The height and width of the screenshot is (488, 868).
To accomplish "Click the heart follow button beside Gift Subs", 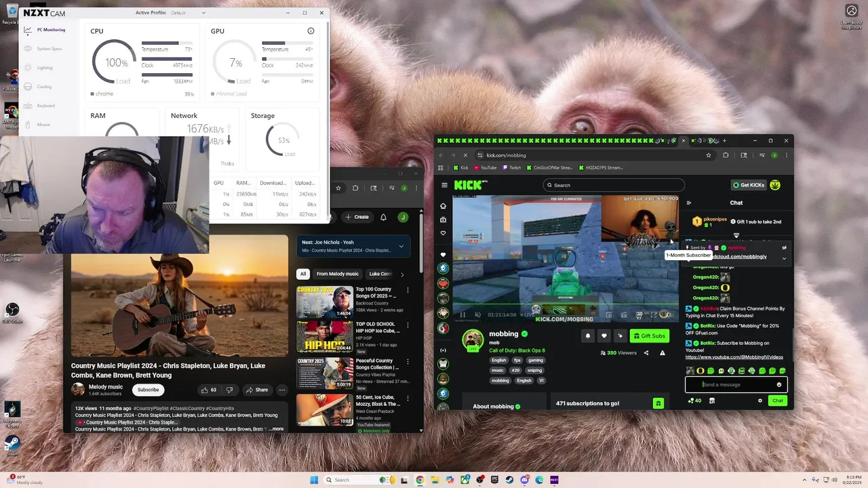I will 604,335.
